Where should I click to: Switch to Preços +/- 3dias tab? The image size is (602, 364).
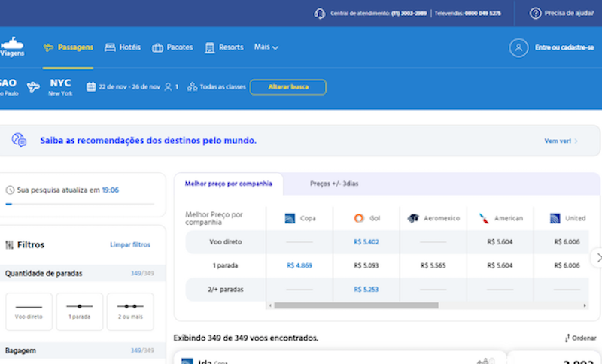point(334,184)
